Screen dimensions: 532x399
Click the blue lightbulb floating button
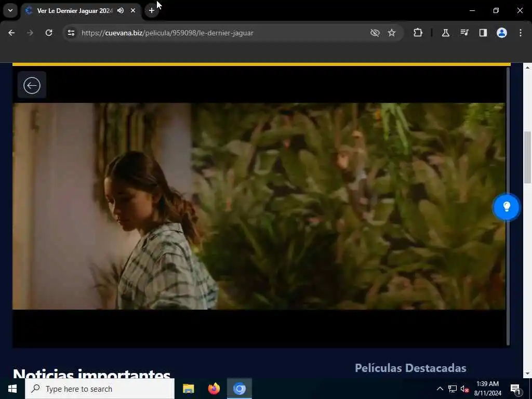click(x=506, y=207)
